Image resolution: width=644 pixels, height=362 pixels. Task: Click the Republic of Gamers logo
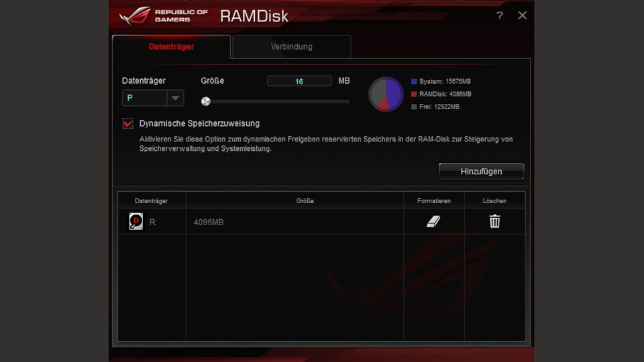[164, 15]
